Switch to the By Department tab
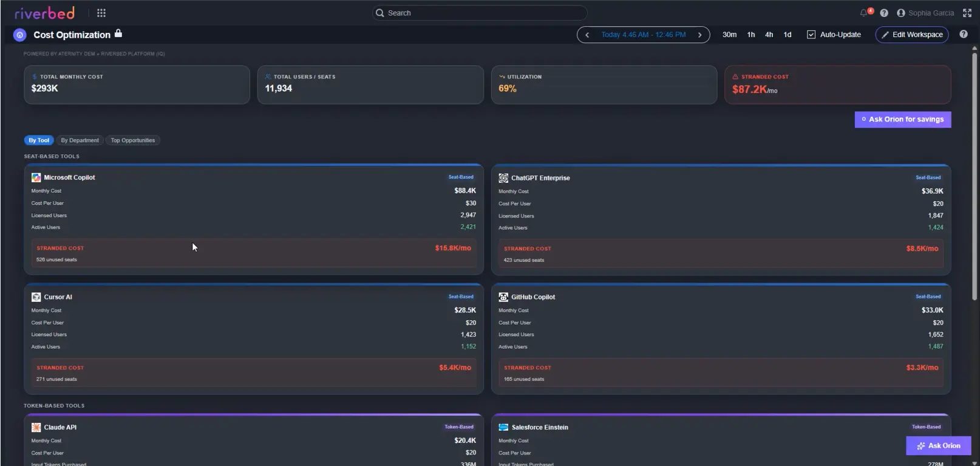Viewport: 980px width, 466px height. [x=80, y=140]
